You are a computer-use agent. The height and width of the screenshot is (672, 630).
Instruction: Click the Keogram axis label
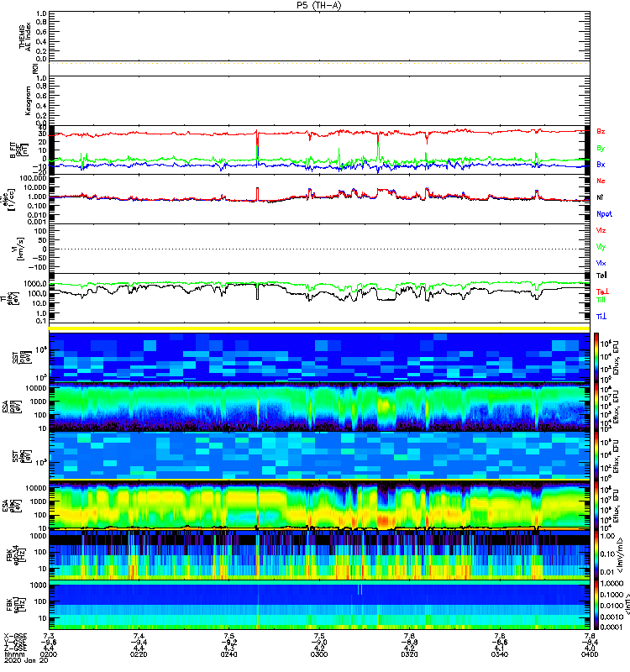click(28, 100)
